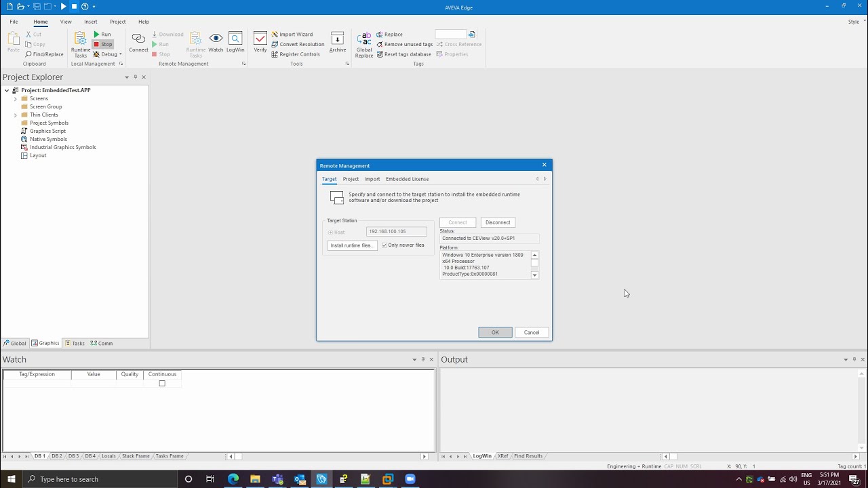Screen dimensions: 868x488
Task: Switch to the DB 2 watch tab
Action: point(57,456)
